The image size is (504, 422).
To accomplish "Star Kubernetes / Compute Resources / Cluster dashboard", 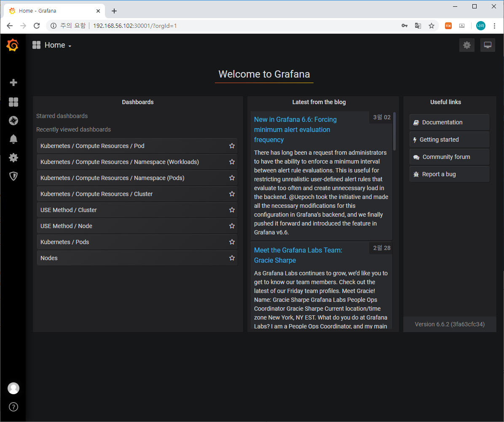I will point(232,194).
